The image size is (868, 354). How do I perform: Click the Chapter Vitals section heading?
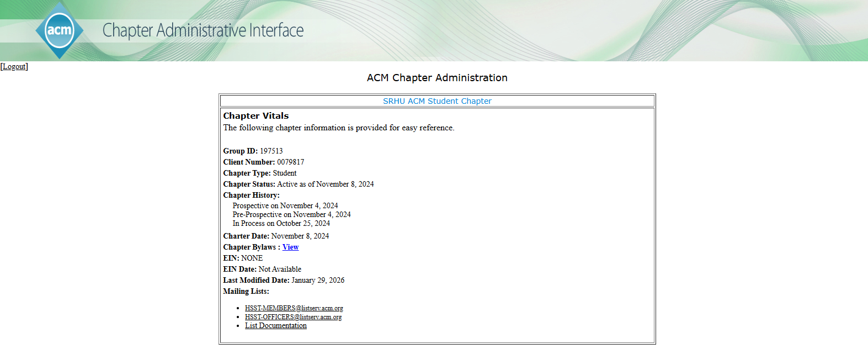255,116
